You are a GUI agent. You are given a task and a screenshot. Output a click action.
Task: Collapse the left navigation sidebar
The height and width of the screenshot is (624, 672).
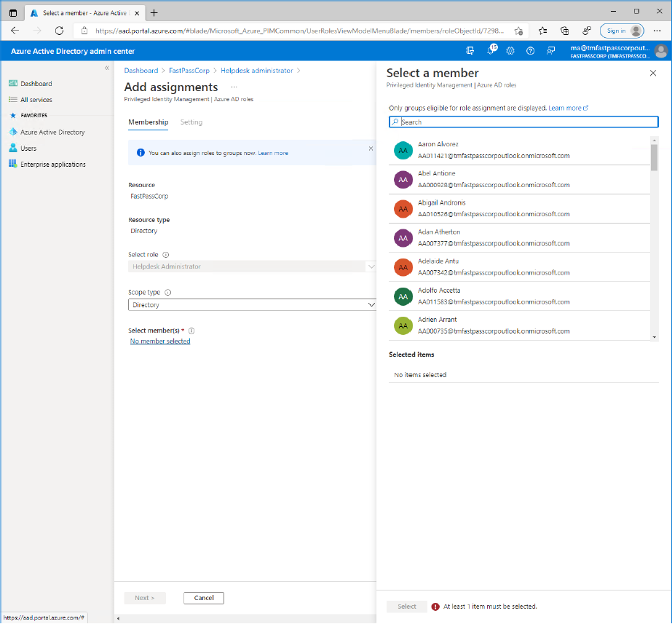pyautogui.click(x=107, y=68)
